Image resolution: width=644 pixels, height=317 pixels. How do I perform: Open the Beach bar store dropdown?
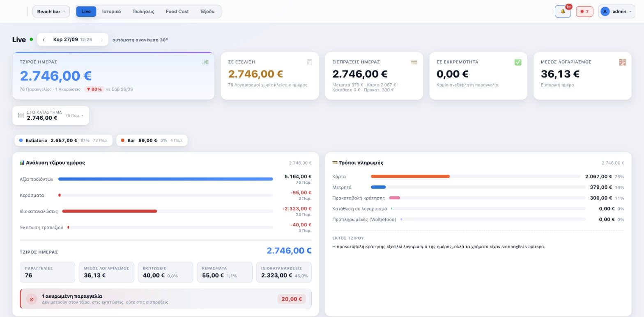pyautogui.click(x=51, y=11)
